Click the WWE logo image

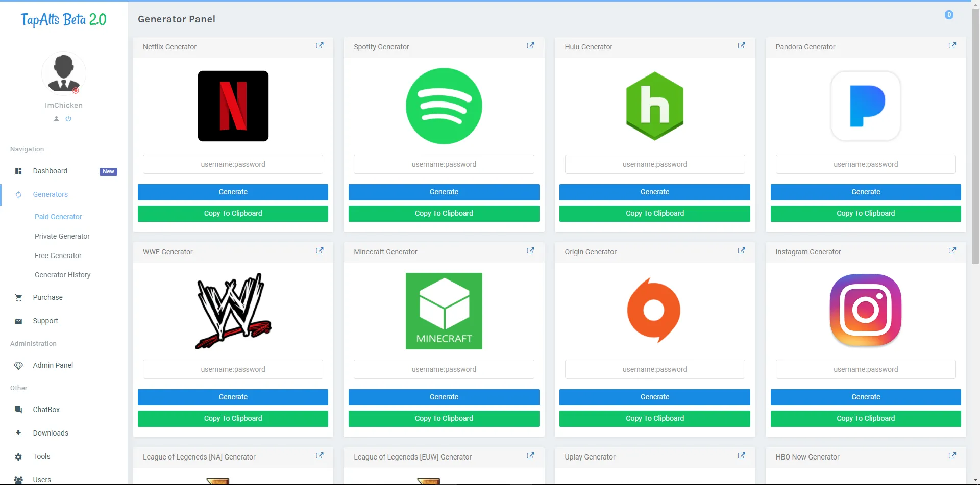click(x=233, y=311)
